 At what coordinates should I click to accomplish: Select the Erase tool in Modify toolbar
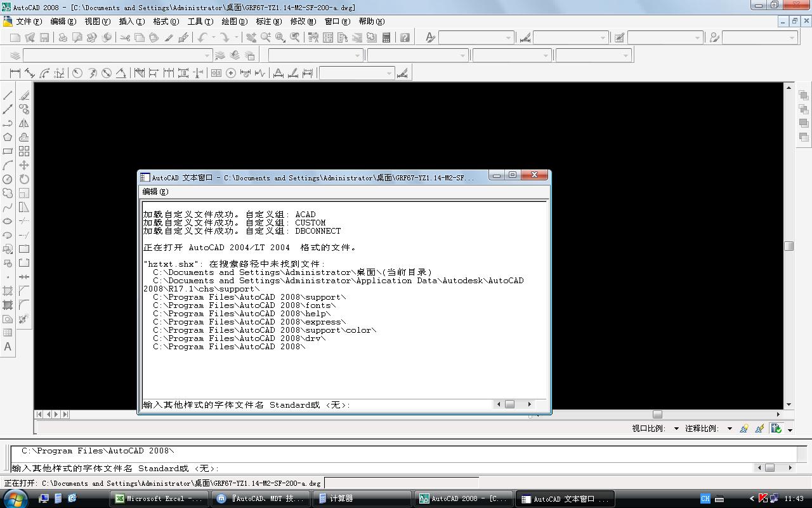click(x=24, y=95)
